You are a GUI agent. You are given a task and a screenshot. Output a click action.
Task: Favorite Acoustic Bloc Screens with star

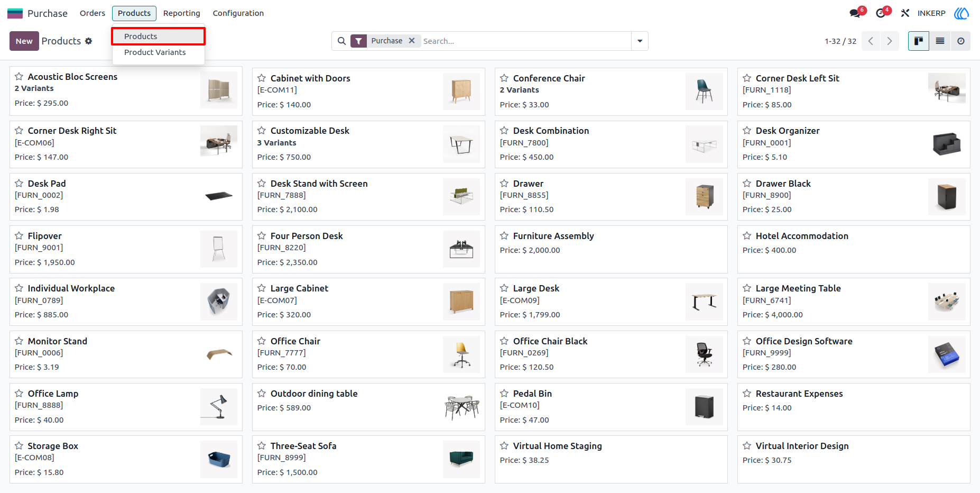pyautogui.click(x=19, y=77)
